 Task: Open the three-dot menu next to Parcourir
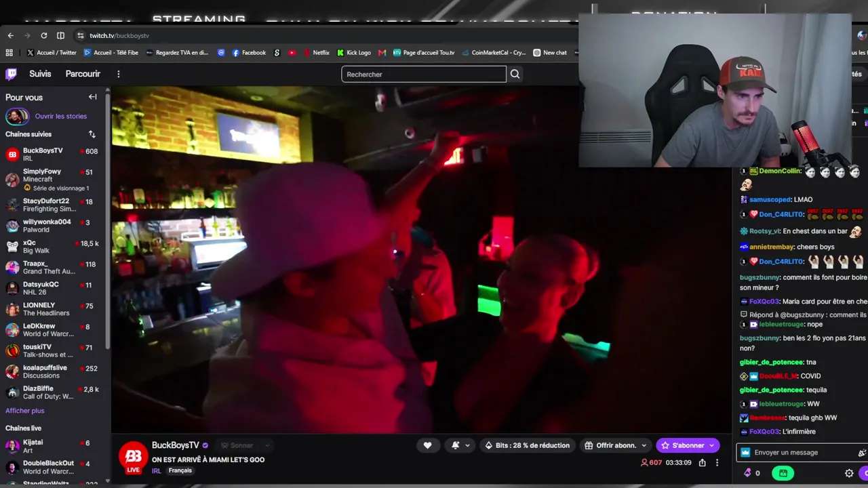[x=118, y=74]
